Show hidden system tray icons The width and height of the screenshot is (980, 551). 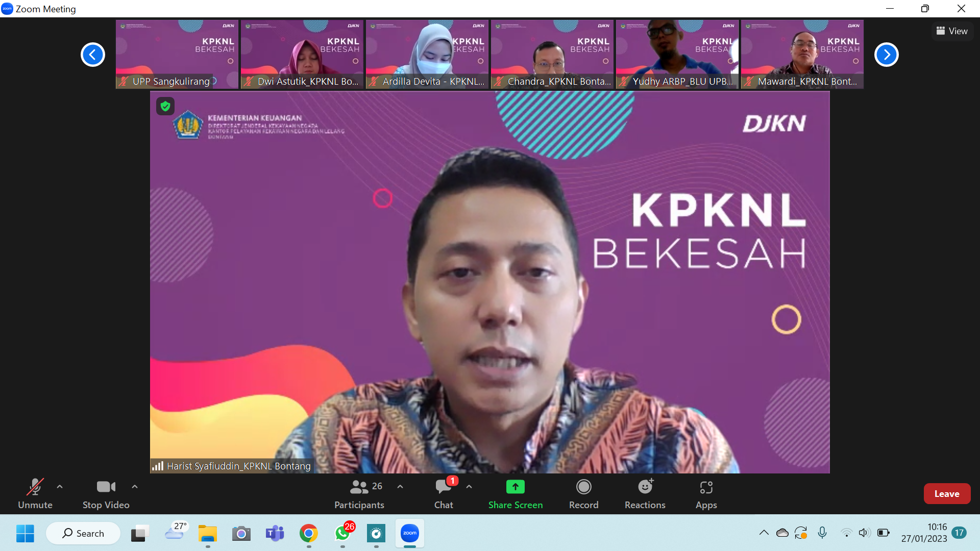tap(764, 533)
